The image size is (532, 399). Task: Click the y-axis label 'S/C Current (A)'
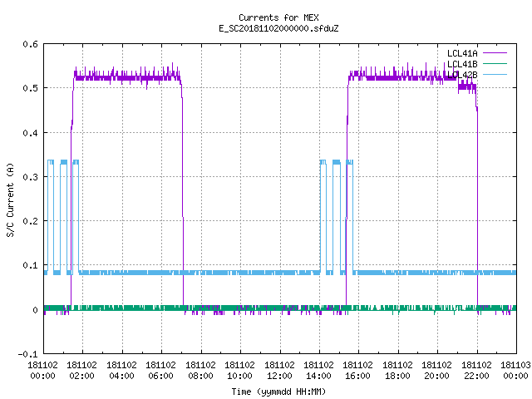click(10, 199)
